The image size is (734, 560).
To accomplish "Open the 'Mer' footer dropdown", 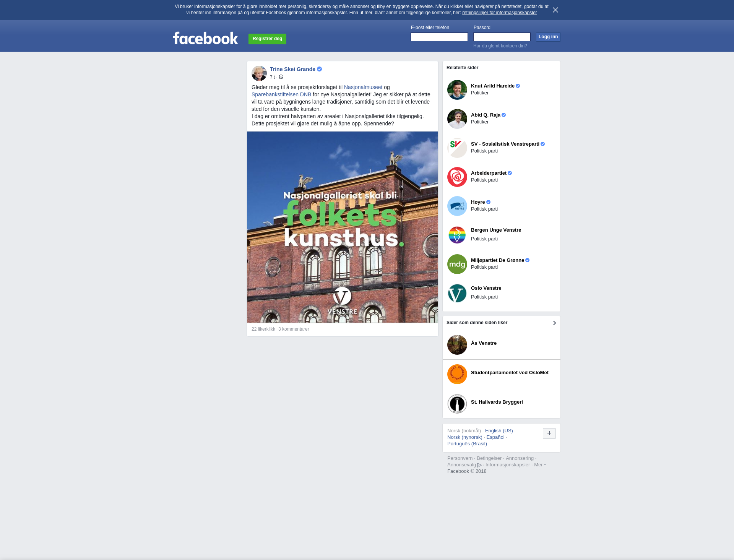I will (540, 465).
